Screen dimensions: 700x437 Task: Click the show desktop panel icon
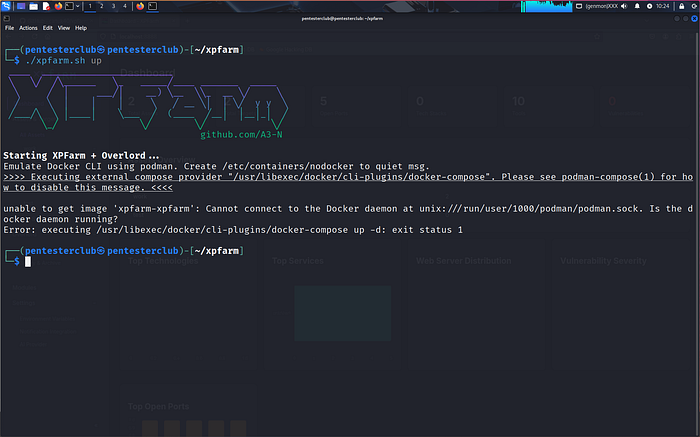pyautogui.click(x=21, y=6)
